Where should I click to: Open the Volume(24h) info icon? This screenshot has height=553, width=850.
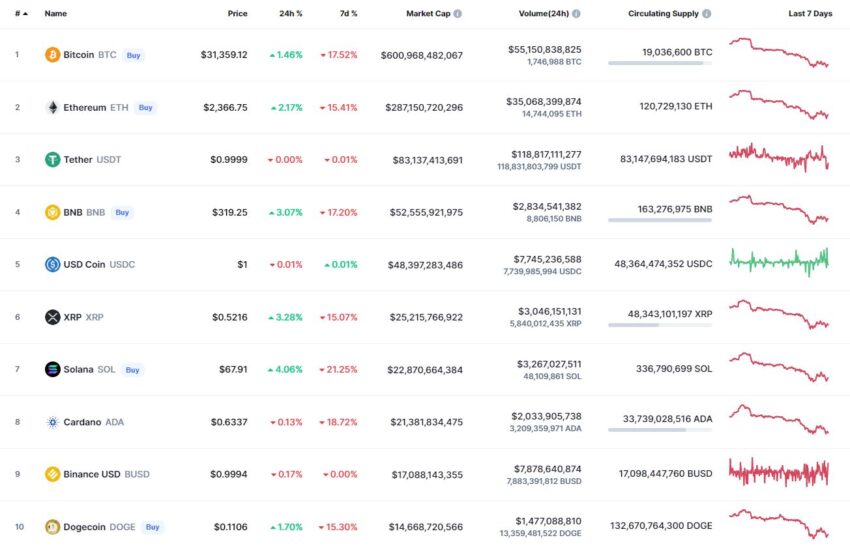[x=576, y=14]
